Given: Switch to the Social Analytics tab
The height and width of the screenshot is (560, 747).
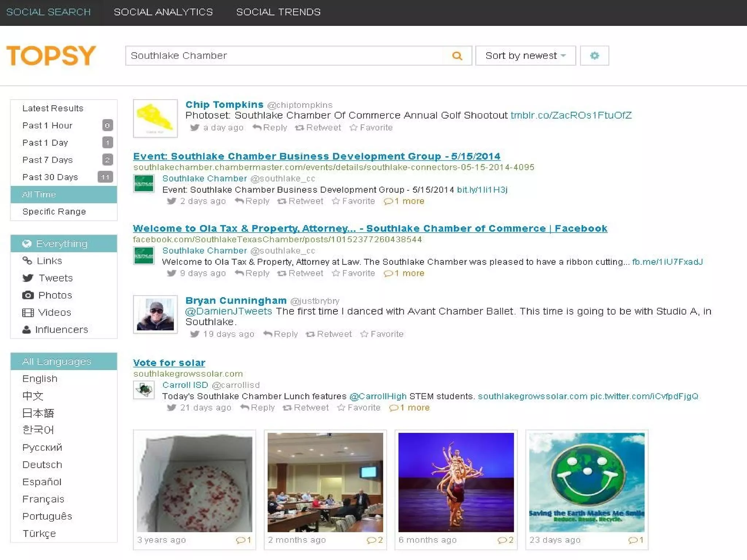Looking at the screenshot, I should coord(163,12).
